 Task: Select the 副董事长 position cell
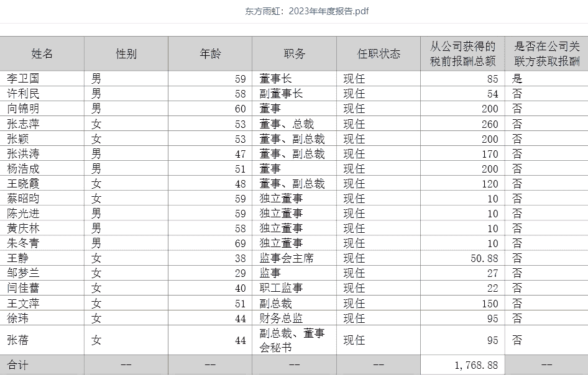(x=282, y=94)
